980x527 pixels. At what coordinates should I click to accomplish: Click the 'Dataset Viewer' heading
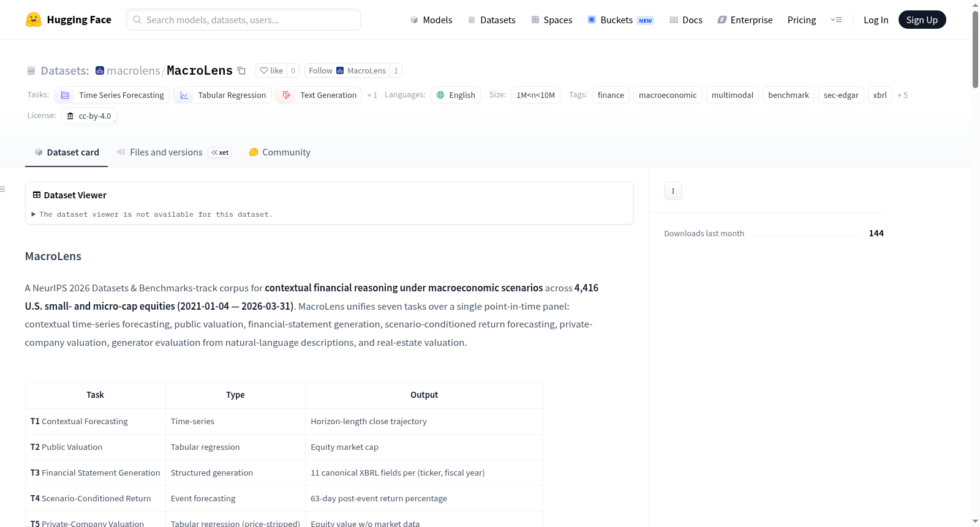75,195
